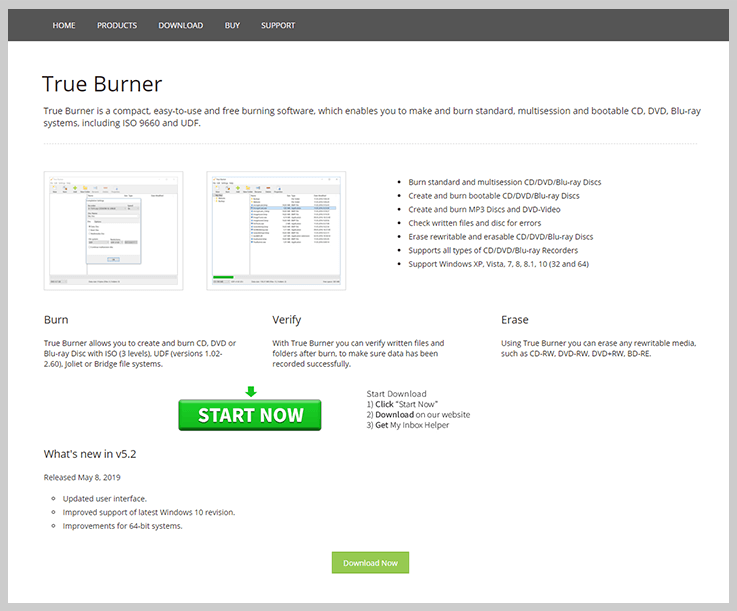The height and width of the screenshot is (611, 737).
Task: Open the second True Burner file list thumbnail
Action: [276, 231]
